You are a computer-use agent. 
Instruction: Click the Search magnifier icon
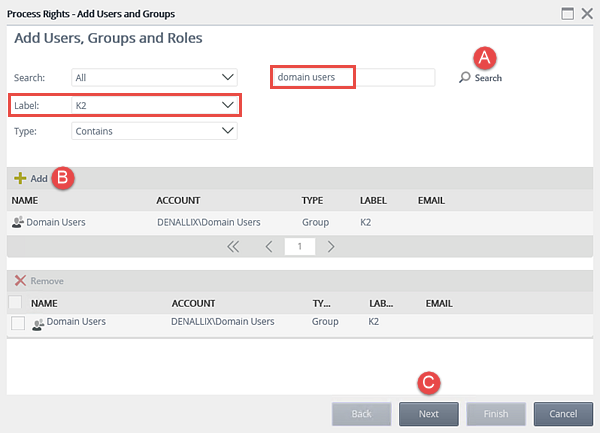pyautogui.click(x=465, y=78)
